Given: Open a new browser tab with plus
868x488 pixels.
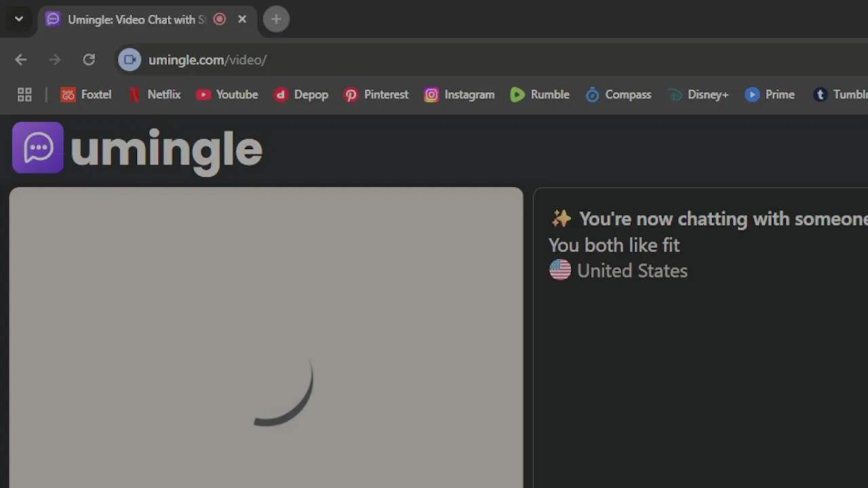Looking at the screenshot, I should [x=276, y=19].
